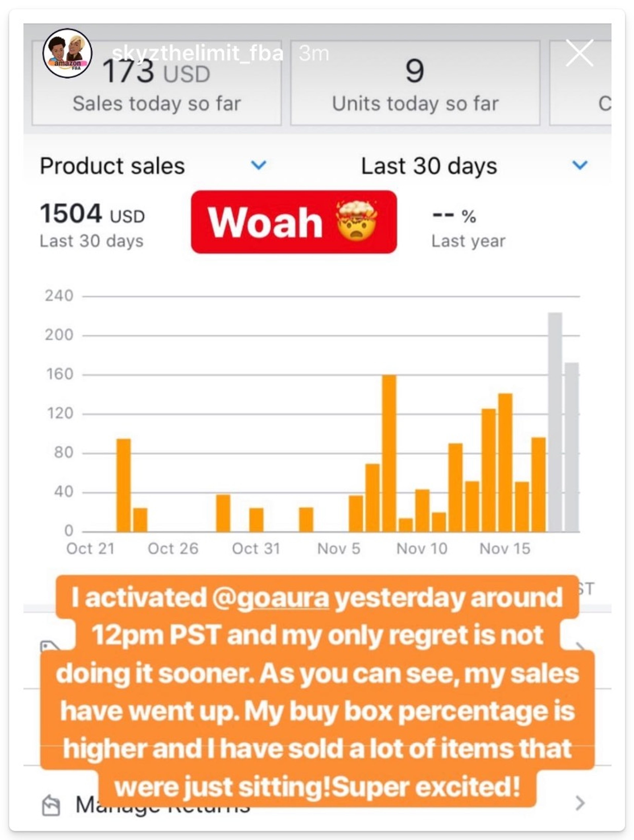Click the Manage Returns box icon

click(51, 805)
